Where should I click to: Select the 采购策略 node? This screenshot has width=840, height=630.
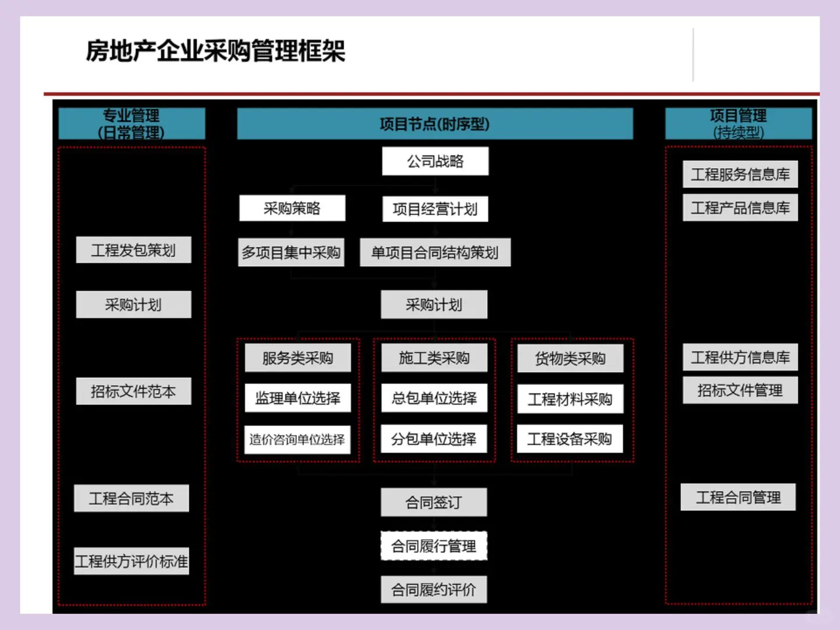point(292,208)
